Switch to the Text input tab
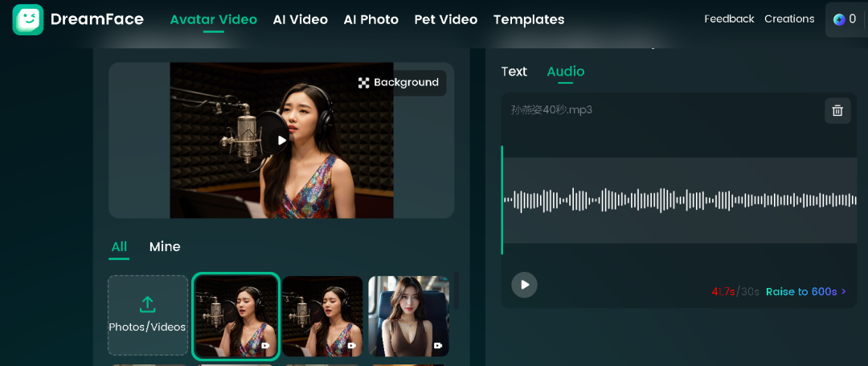868x366 pixels. [514, 72]
